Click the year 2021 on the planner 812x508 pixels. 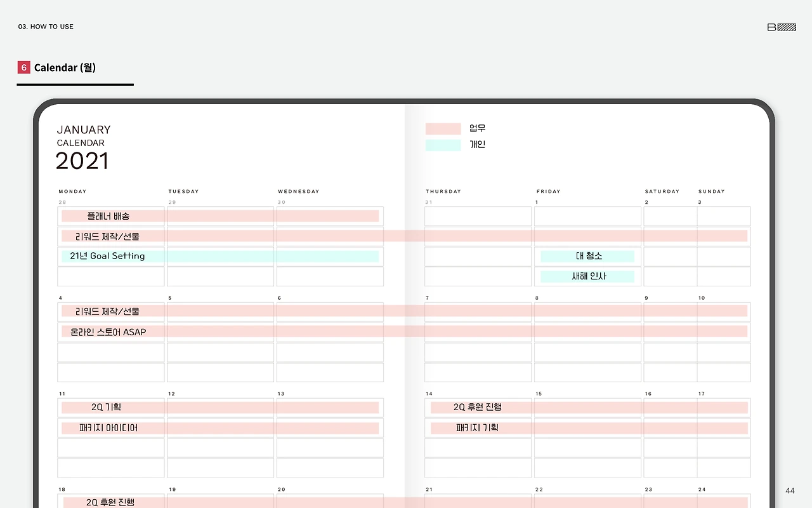82,161
